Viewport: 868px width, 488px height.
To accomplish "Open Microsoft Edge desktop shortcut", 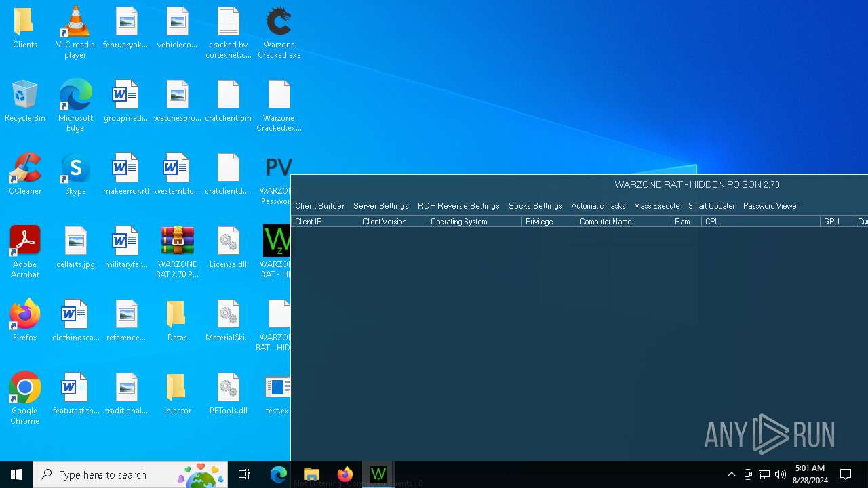I will pos(75,106).
